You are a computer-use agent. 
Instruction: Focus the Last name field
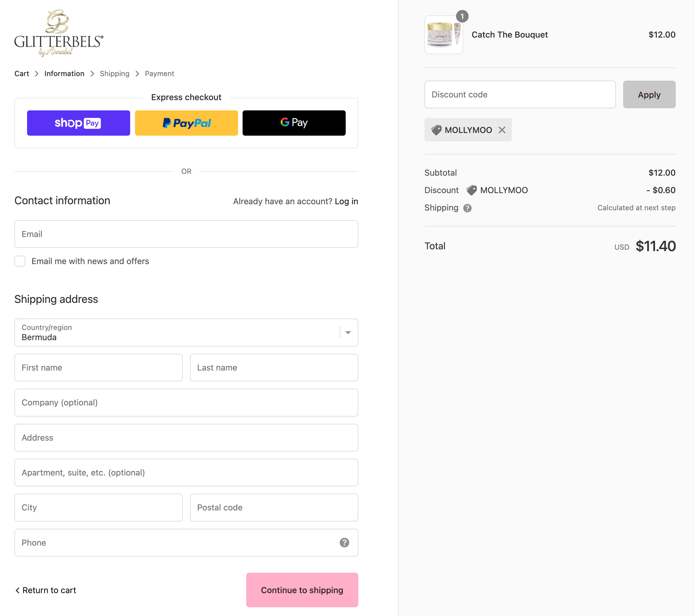274,368
